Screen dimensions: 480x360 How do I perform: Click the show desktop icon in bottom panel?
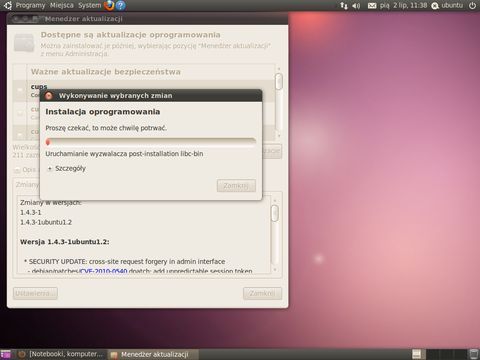[x=6, y=354]
